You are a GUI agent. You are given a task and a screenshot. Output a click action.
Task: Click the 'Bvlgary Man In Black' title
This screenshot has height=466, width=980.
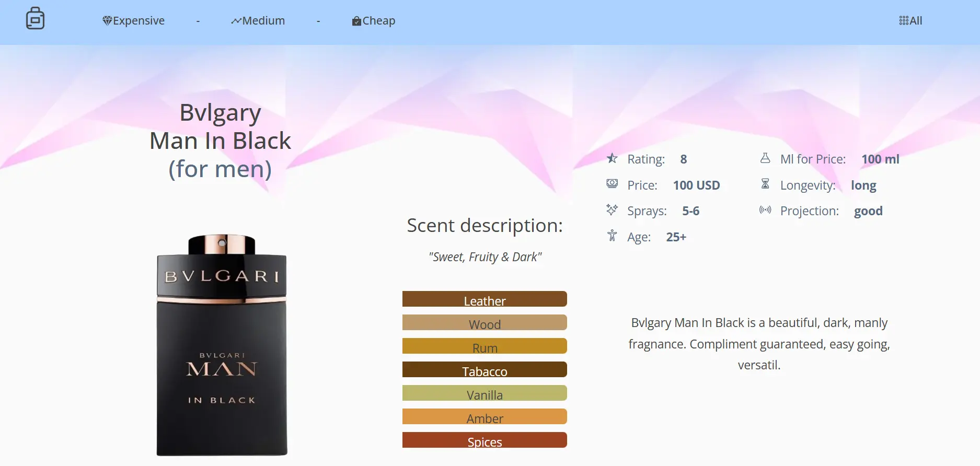point(220,126)
